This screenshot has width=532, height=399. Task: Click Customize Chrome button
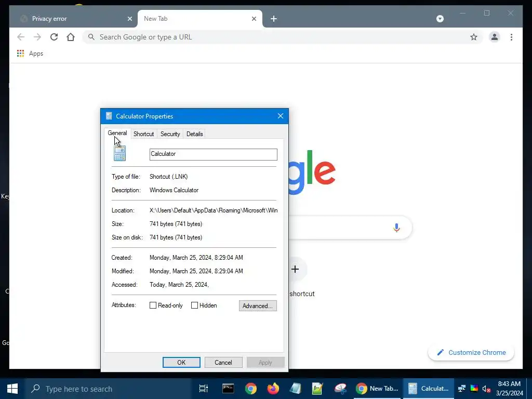[x=471, y=353]
